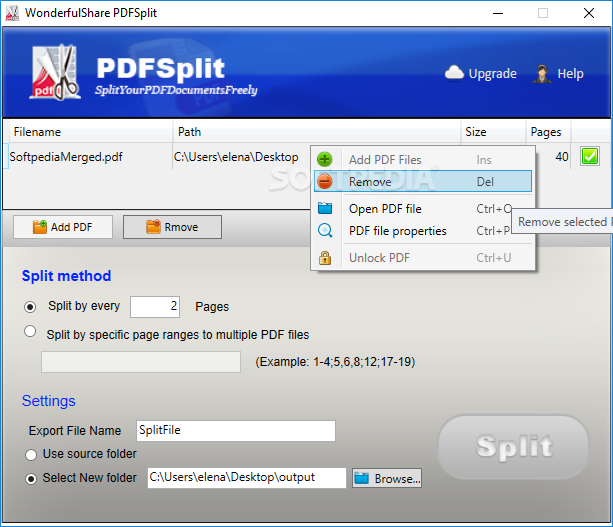
Task: Sort by the Path column header
Action: point(317,132)
